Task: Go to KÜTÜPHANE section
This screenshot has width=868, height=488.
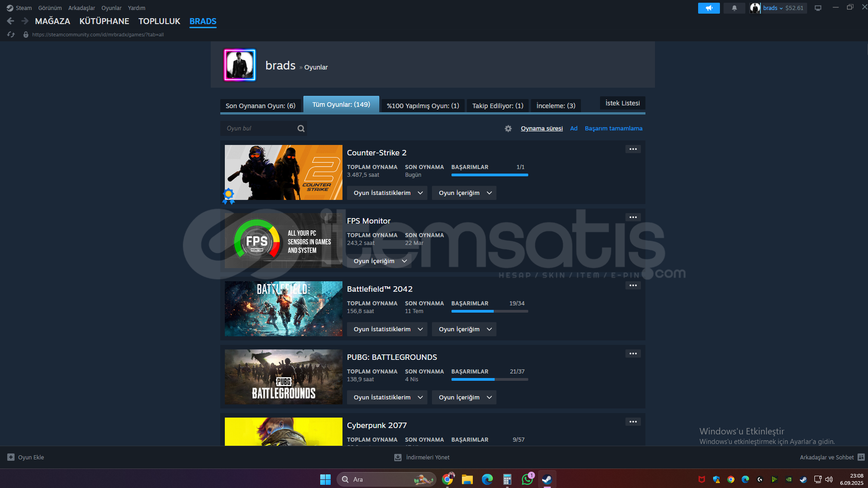Action: coord(104,21)
